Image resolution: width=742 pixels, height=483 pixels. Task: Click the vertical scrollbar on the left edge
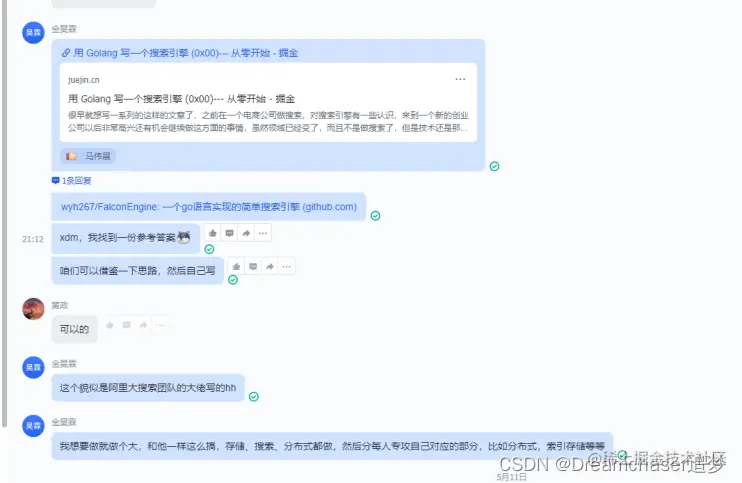tap(4, 213)
